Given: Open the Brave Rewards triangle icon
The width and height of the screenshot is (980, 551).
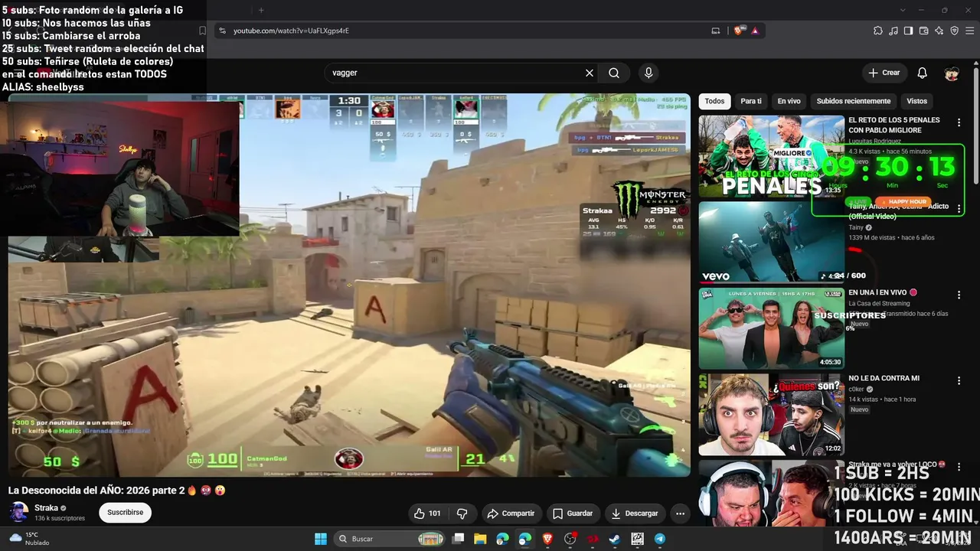Looking at the screenshot, I should point(755,31).
